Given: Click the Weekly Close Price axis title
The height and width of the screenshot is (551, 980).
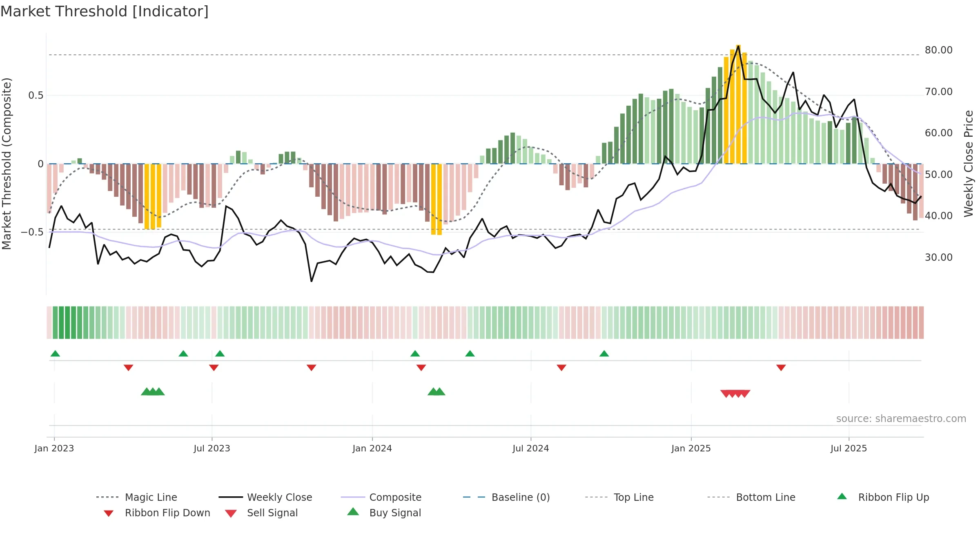Looking at the screenshot, I should coord(969,163).
